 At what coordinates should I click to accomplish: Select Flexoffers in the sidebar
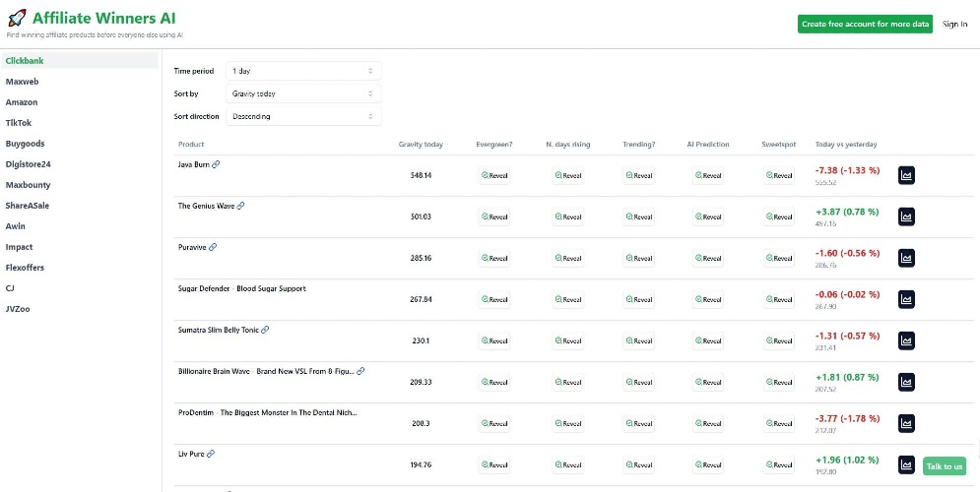(25, 268)
